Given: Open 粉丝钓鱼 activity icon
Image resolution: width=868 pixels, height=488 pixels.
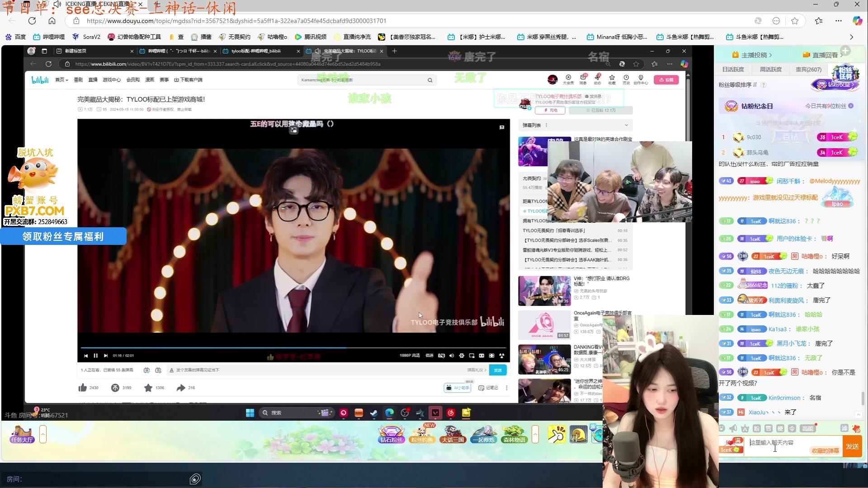Looking at the screenshot, I should tap(422, 434).
